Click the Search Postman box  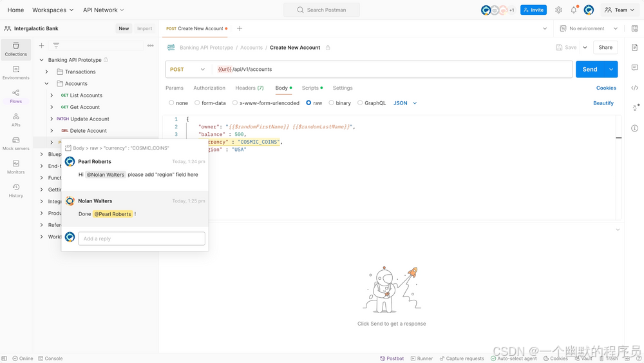click(321, 10)
